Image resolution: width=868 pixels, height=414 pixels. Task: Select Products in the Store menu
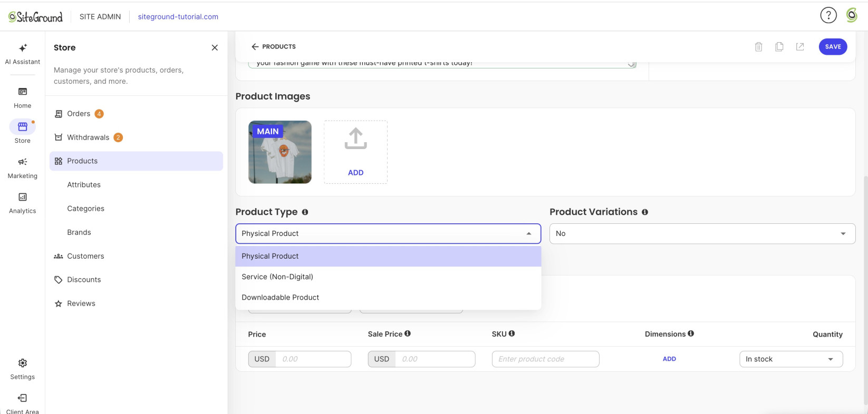point(137,161)
